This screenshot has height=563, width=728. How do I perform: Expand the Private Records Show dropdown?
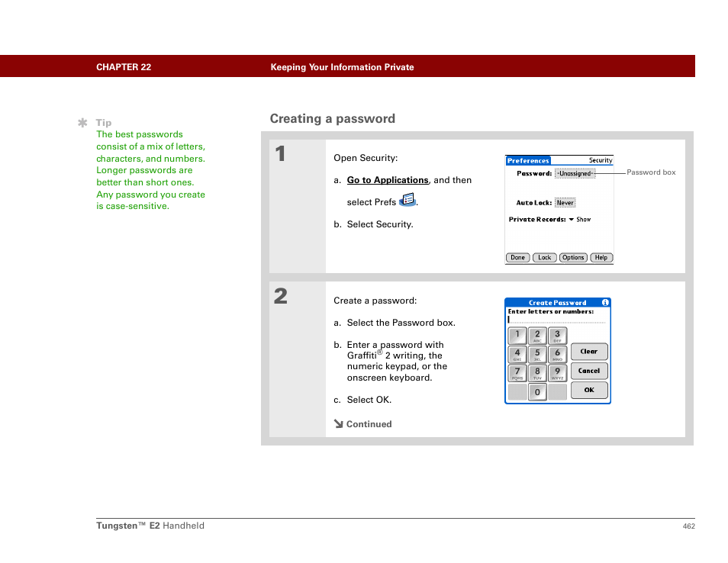(580, 220)
